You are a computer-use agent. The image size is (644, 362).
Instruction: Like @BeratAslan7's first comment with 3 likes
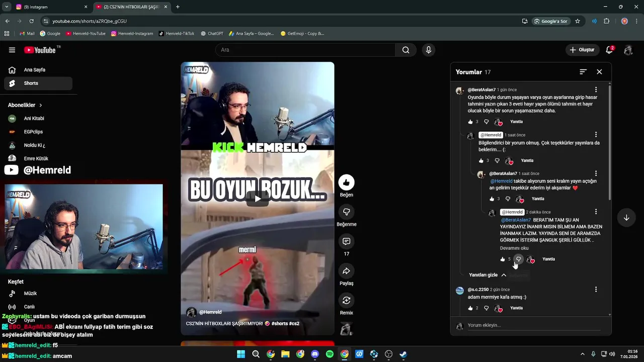[x=470, y=122]
